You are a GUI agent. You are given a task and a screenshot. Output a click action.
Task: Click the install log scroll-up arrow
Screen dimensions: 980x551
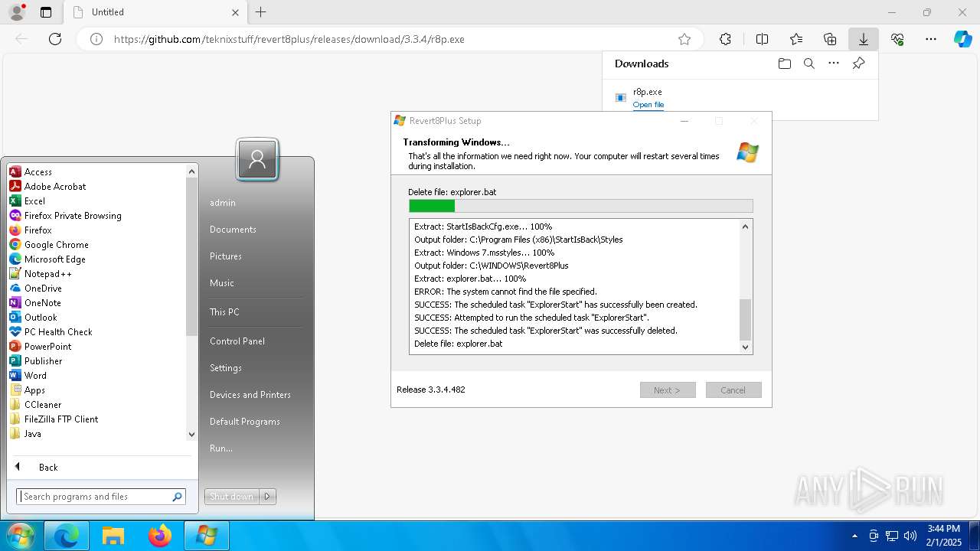[745, 227]
